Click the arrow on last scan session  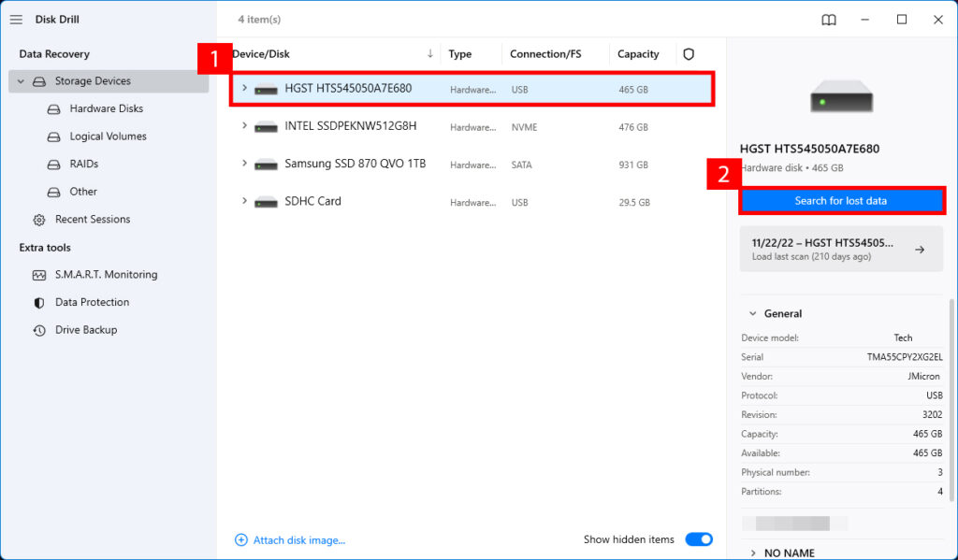coord(919,250)
